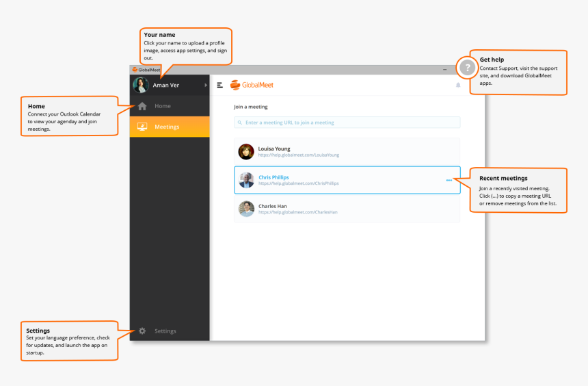Join Charles Han's recent meeting
The height and width of the screenshot is (386, 588).
coord(347,209)
